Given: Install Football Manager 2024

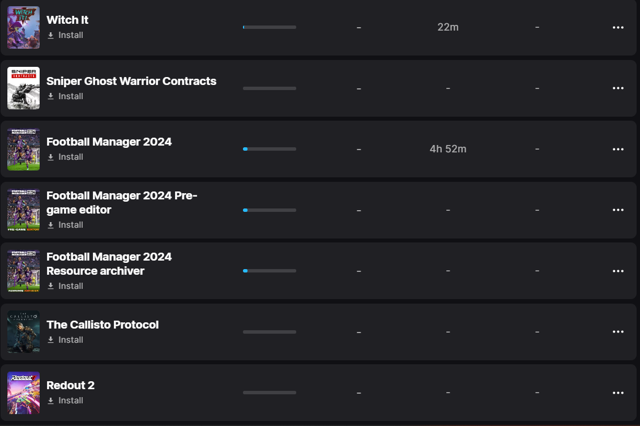Looking at the screenshot, I should point(65,157).
